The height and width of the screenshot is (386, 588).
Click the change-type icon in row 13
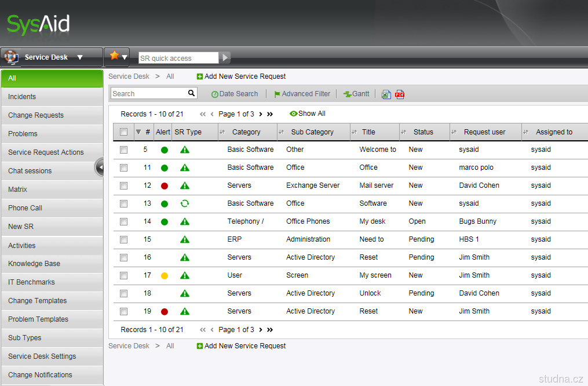click(x=185, y=203)
